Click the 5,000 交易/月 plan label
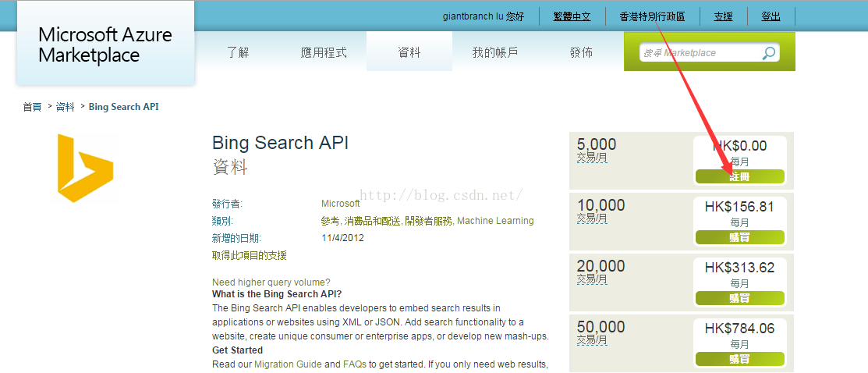 (x=596, y=150)
